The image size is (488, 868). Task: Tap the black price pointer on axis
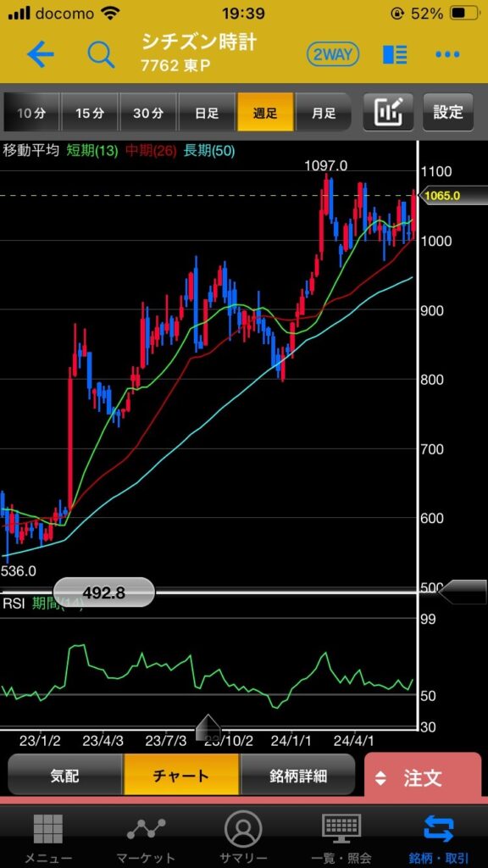tap(463, 593)
